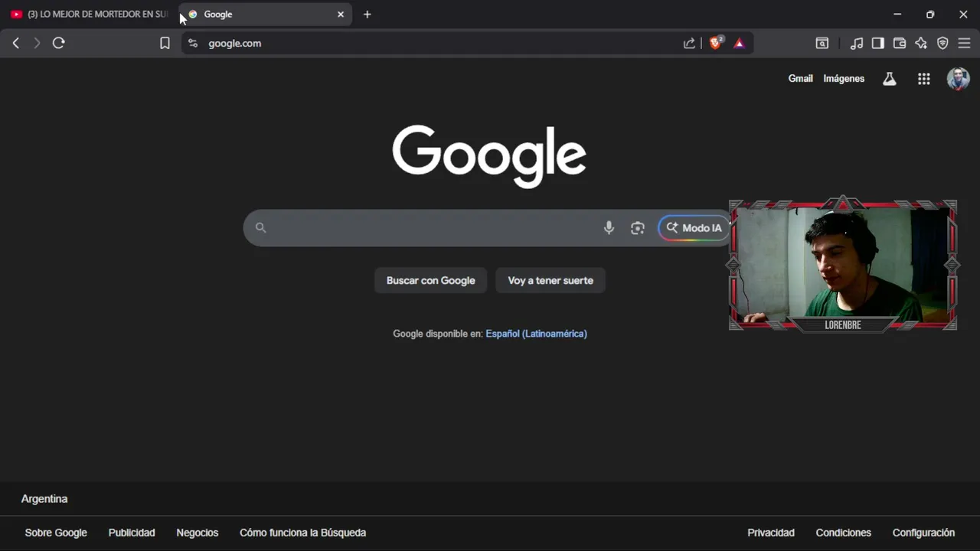Open Negocios footer link
The height and width of the screenshot is (551, 980).
tap(198, 533)
